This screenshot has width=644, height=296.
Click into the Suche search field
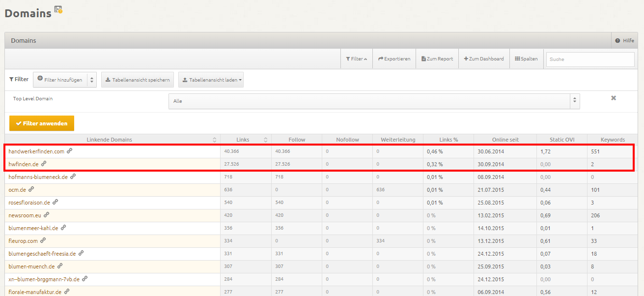click(x=590, y=59)
